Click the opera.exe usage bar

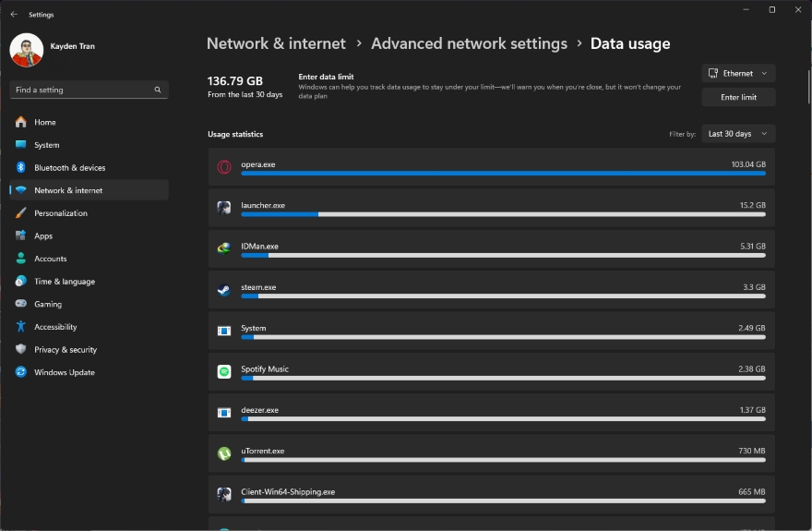pyautogui.click(x=503, y=173)
